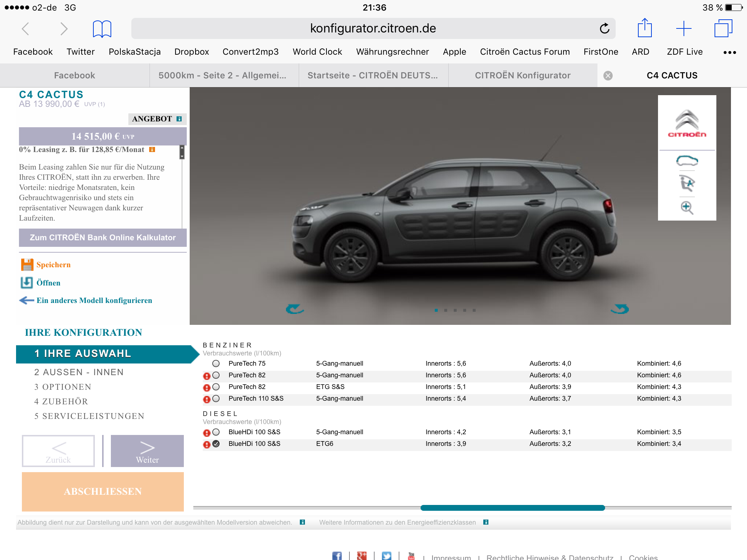Click the teal horizontal scrollbar thumb
This screenshot has height=560, width=747.
point(512,508)
